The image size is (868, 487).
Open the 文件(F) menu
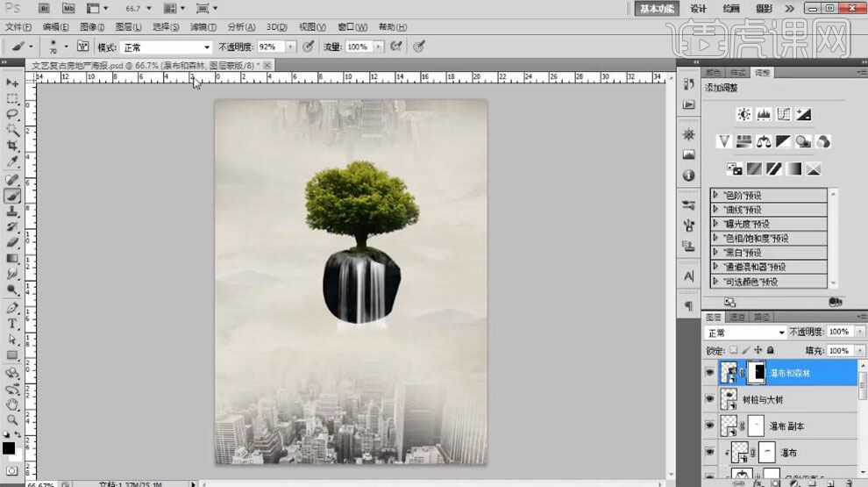18,26
